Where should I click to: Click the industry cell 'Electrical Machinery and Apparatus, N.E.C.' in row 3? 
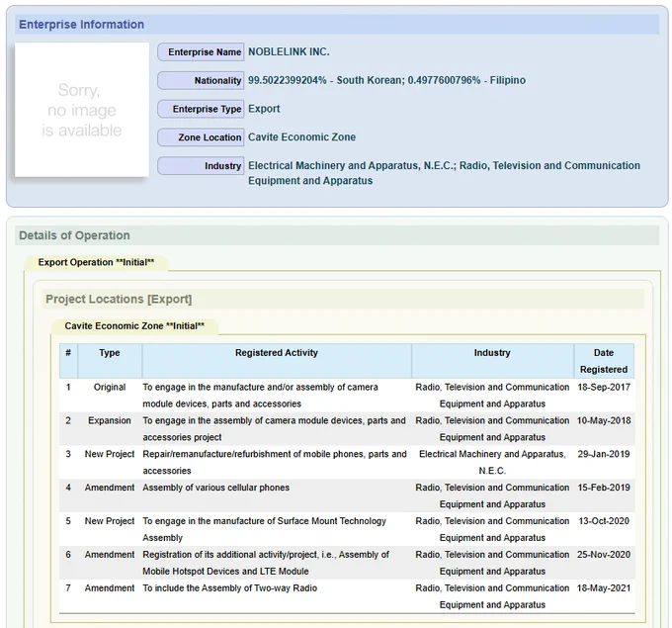click(492, 462)
